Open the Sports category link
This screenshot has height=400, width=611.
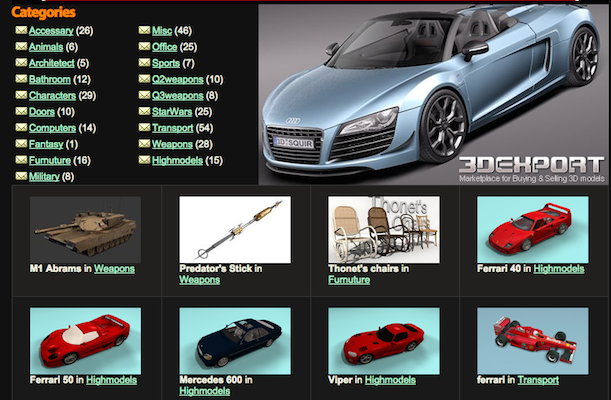coord(166,63)
